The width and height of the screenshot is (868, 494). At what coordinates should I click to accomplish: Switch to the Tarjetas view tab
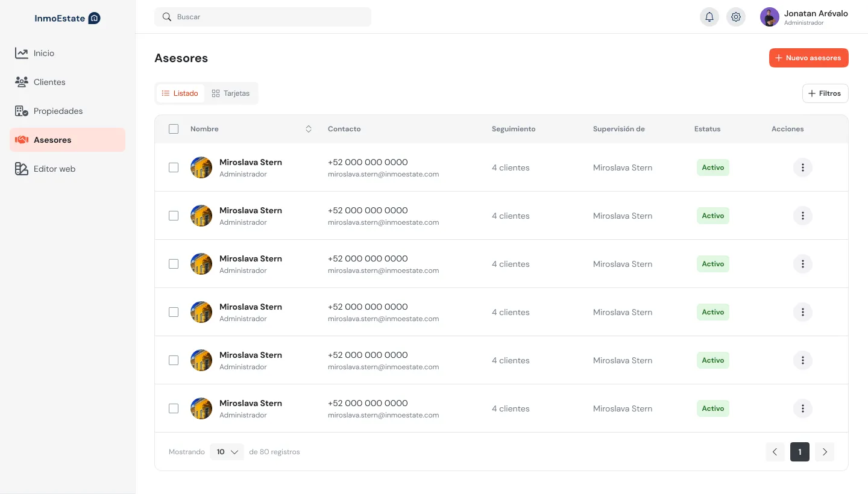[231, 93]
